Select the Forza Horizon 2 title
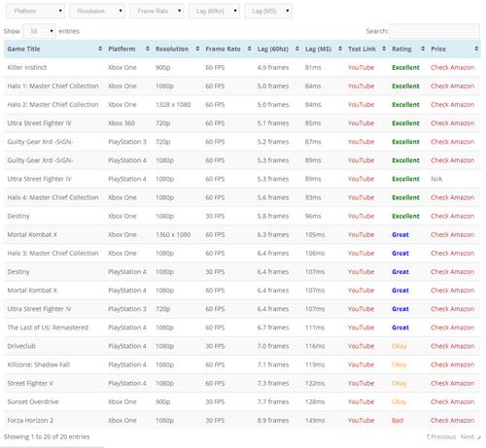The image size is (486, 448). pyautogui.click(x=30, y=420)
